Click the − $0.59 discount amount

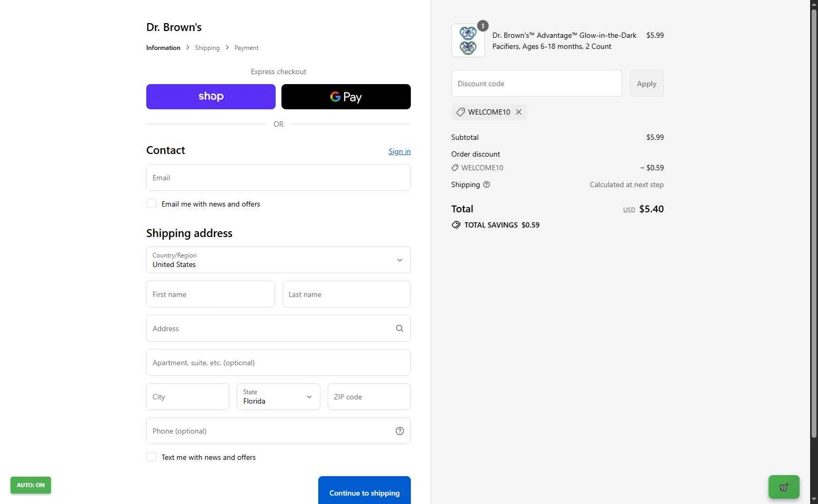click(x=652, y=168)
